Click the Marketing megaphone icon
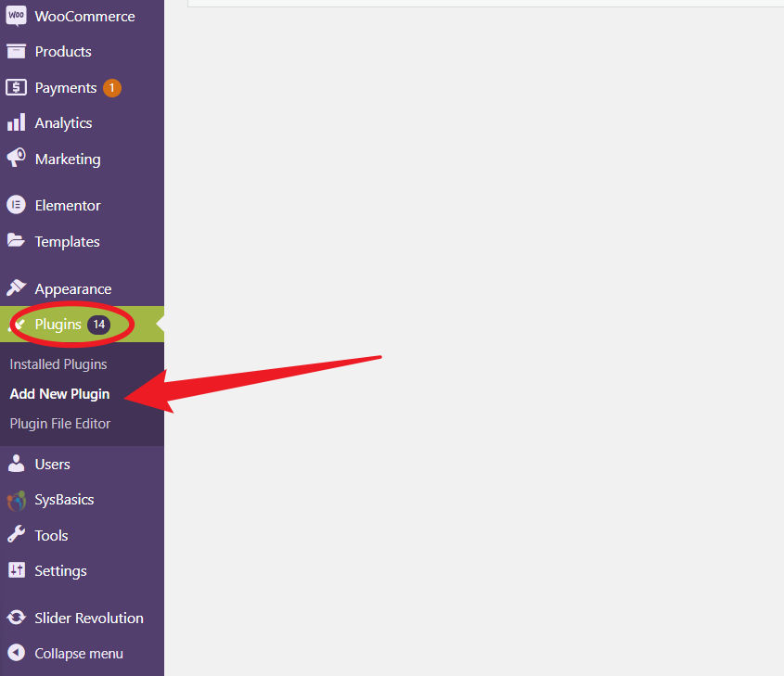This screenshot has width=784, height=676. (x=16, y=158)
